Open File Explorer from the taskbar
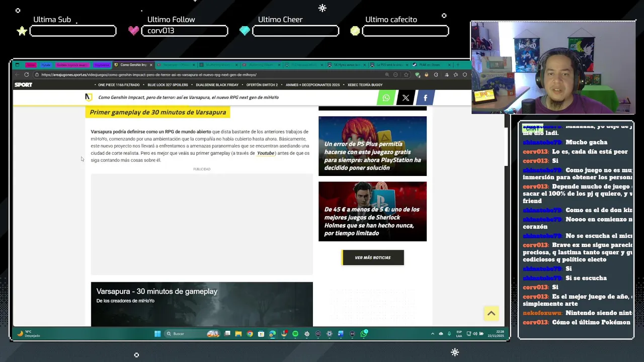Screen dimensions: 644x362 pos(238,333)
